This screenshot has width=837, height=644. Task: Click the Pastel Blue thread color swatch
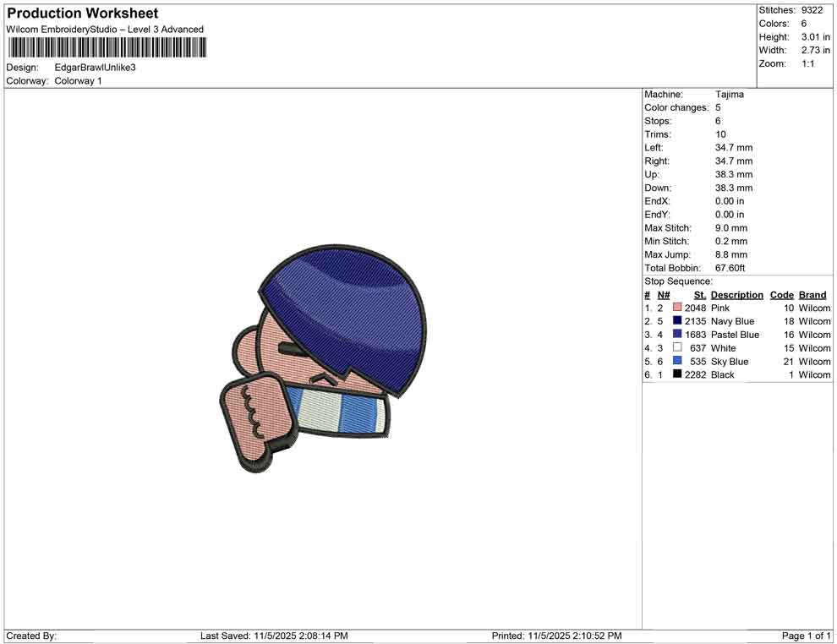pos(677,334)
